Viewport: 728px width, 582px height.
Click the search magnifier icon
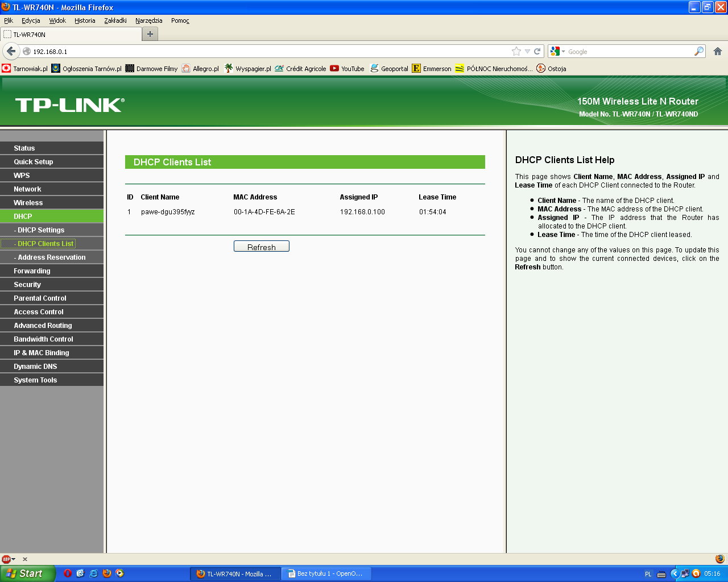698,51
